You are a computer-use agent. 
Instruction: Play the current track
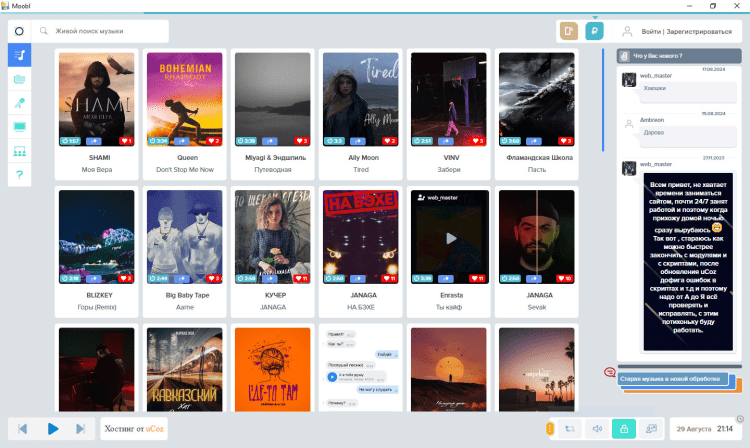tap(53, 429)
